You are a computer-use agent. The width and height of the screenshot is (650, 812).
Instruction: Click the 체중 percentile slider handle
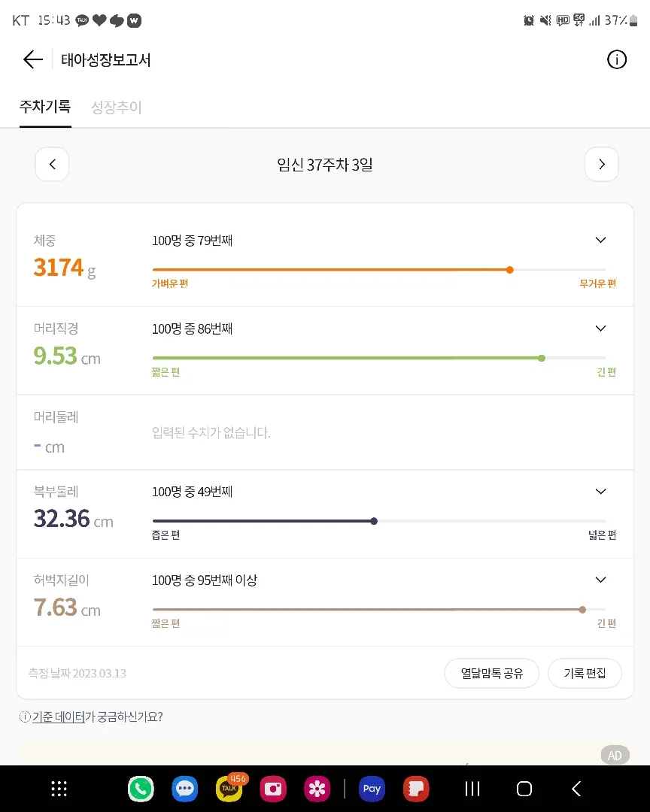(510, 270)
